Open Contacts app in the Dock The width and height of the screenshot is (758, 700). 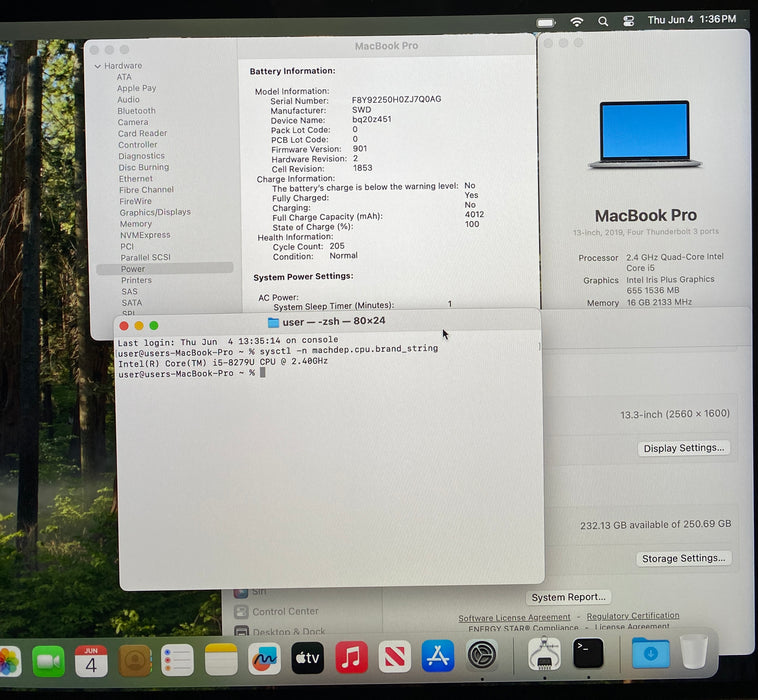135,660
